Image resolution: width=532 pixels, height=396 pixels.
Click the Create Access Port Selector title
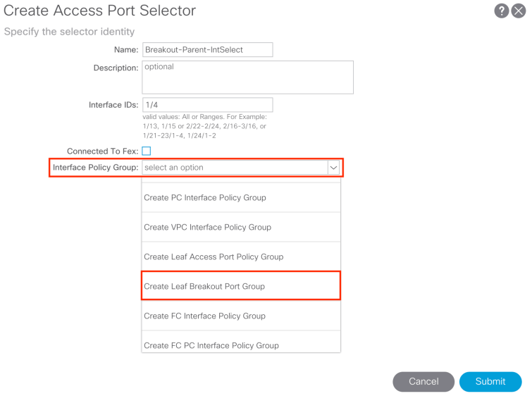pyautogui.click(x=100, y=11)
